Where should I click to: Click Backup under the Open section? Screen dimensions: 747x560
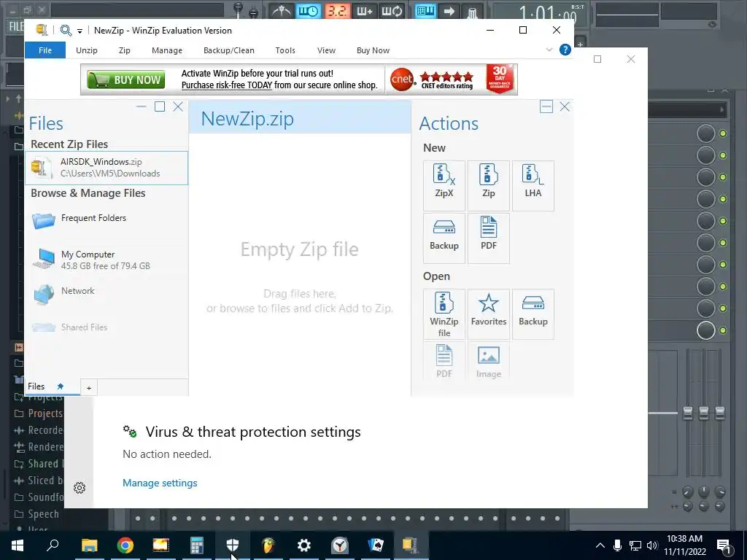[x=533, y=314]
